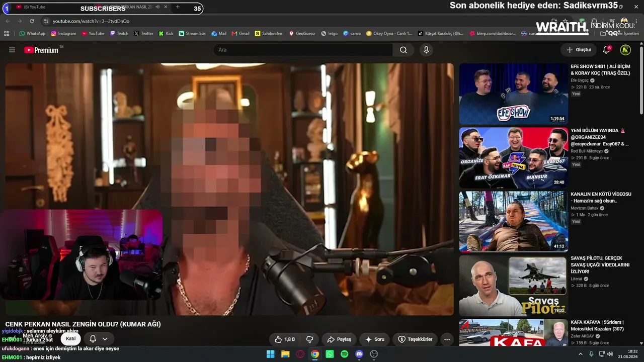The image size is (644, 362).
Task: Open WhatsApp bookmark
Action: [32, 34]
